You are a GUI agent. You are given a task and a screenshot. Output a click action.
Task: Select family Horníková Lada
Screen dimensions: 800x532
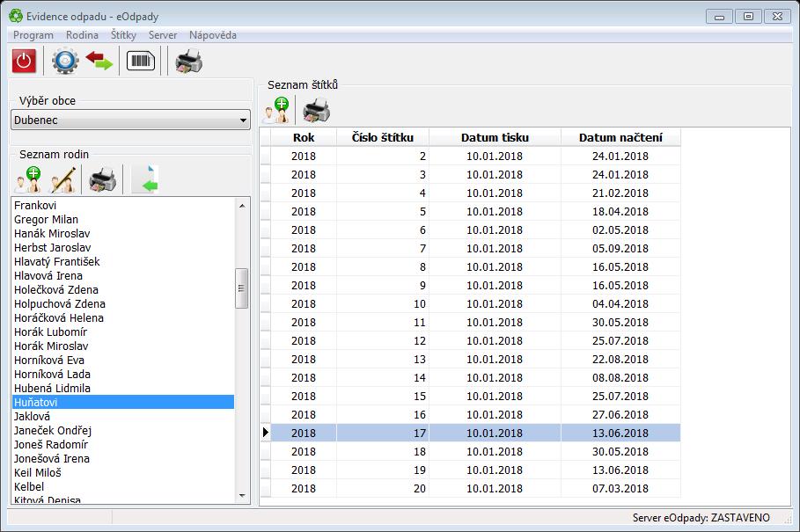123,374
